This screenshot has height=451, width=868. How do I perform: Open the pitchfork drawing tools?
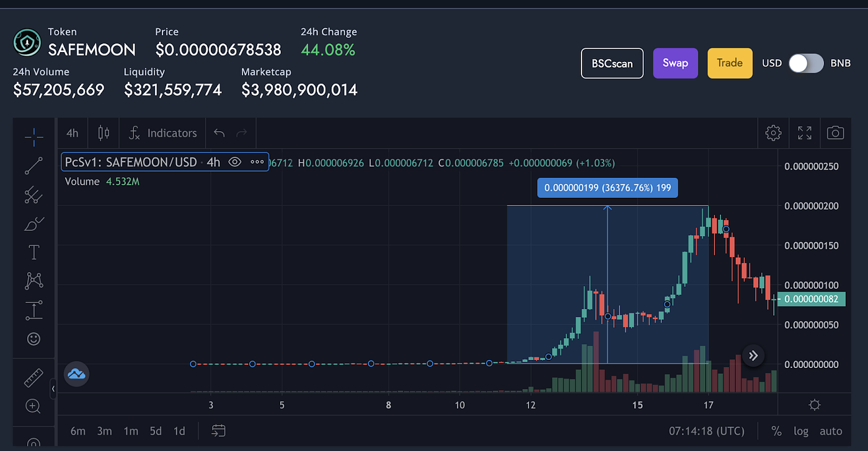tap(33, 195)
